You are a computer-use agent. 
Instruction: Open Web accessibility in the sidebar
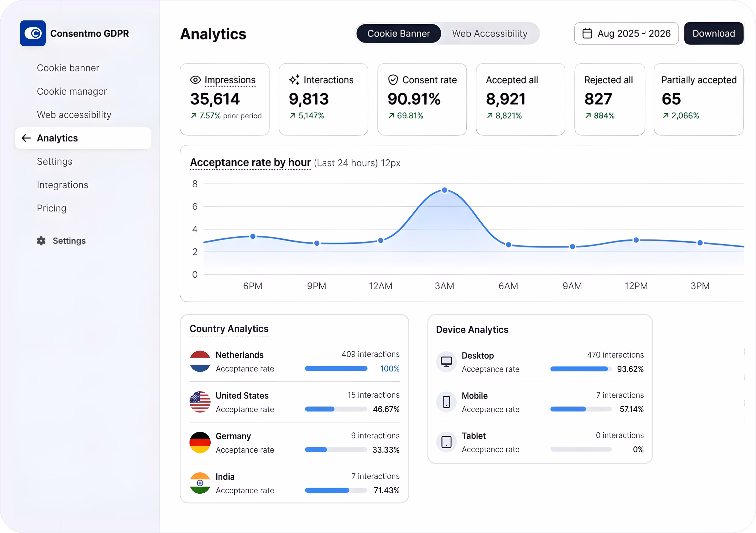click(74, 115)
